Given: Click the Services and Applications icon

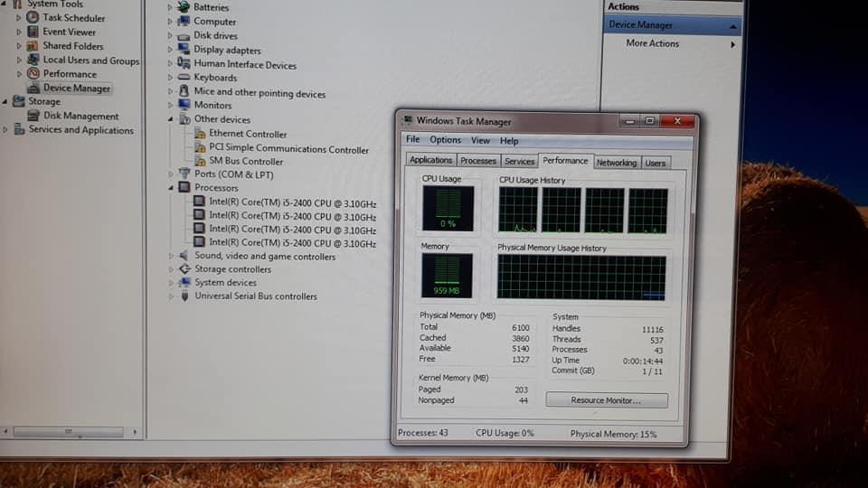Looking at the screenshot, I should pos(19,129).
